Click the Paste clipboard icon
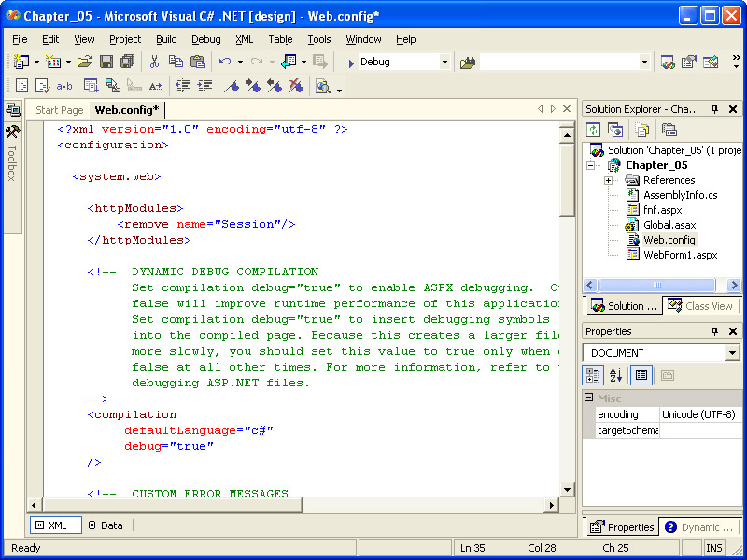 coord(197,62)
